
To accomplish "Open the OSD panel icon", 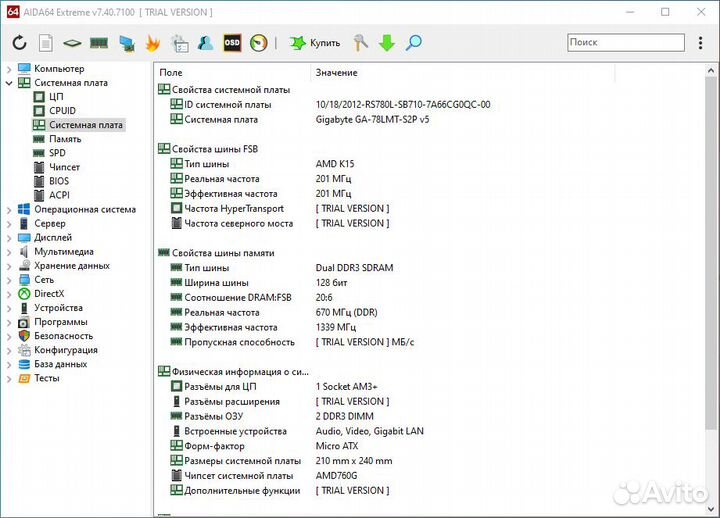I will tap(232, 43).
